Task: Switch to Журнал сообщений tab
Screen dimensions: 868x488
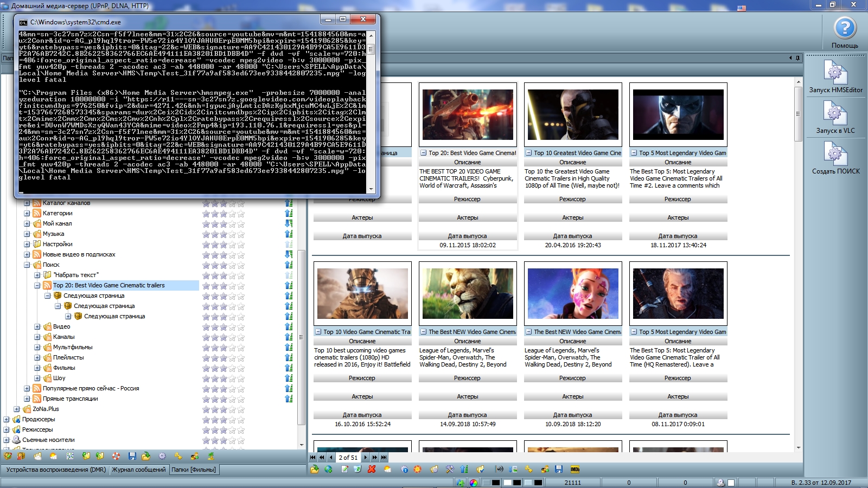Action: (139, 470)
